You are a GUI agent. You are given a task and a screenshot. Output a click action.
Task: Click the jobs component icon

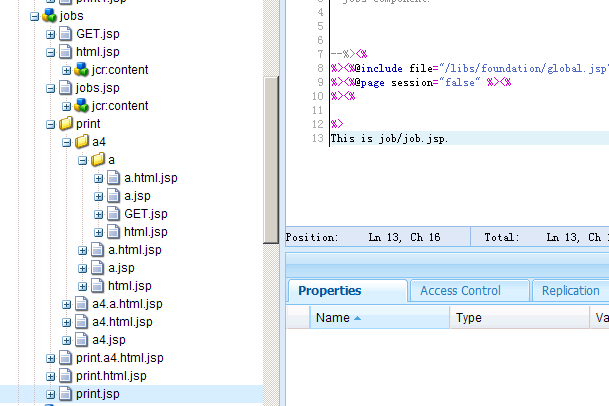pos(49,16)
